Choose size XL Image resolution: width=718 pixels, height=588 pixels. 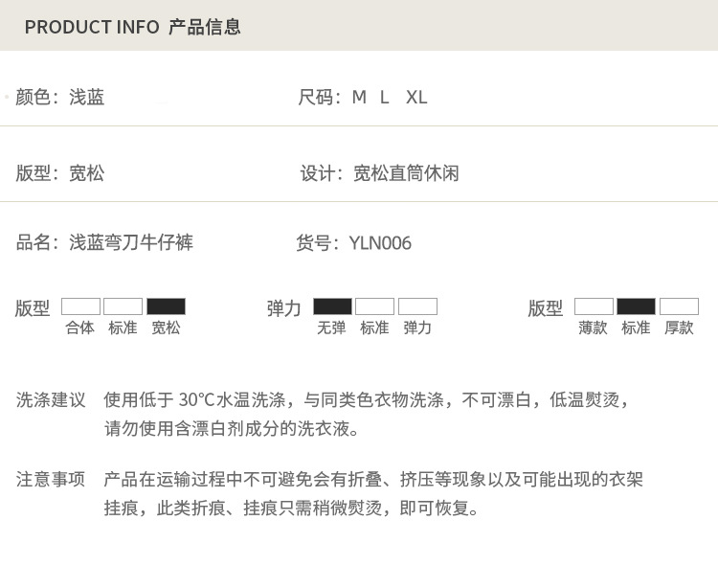pyautogui.click(x=416, y=97)
